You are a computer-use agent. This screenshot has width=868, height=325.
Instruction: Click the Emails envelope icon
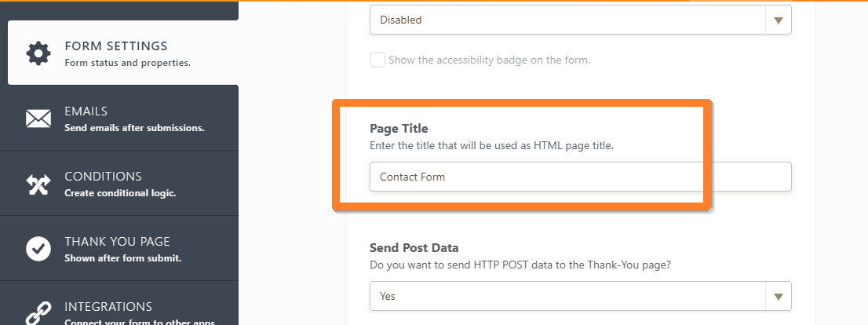(x=38, y=119)
